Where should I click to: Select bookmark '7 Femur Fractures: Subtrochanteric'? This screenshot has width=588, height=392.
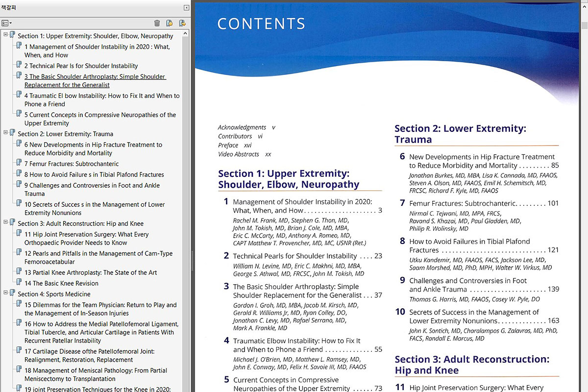[72, 164]
